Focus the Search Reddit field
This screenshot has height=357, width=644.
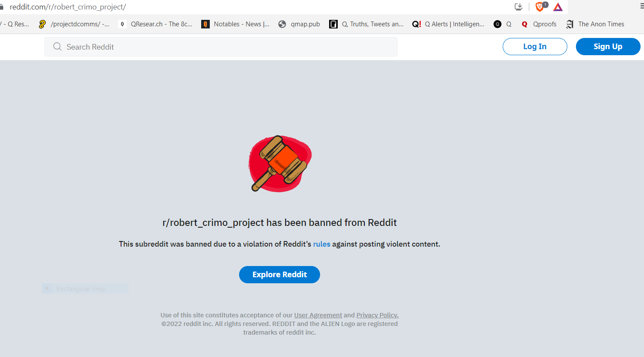coord(221,47)
